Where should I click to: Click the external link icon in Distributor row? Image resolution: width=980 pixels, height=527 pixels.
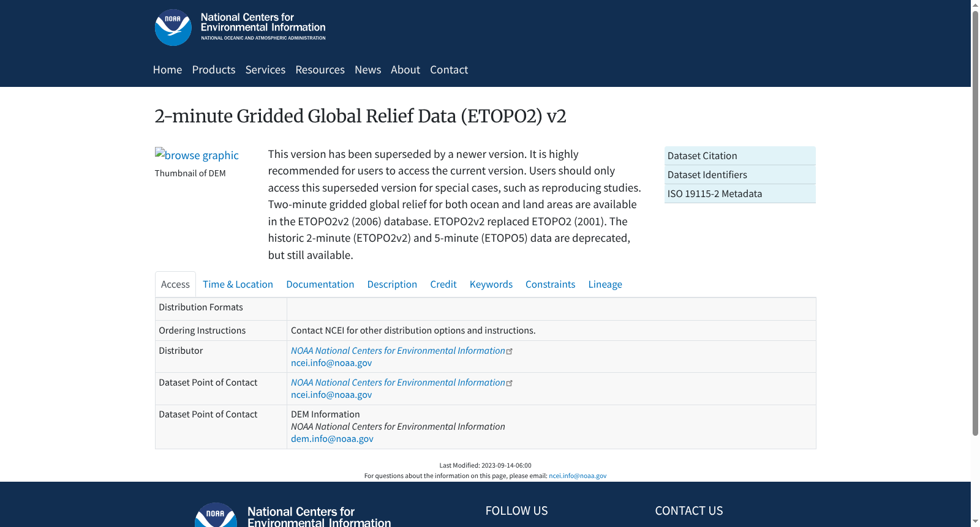pos(510,351)
